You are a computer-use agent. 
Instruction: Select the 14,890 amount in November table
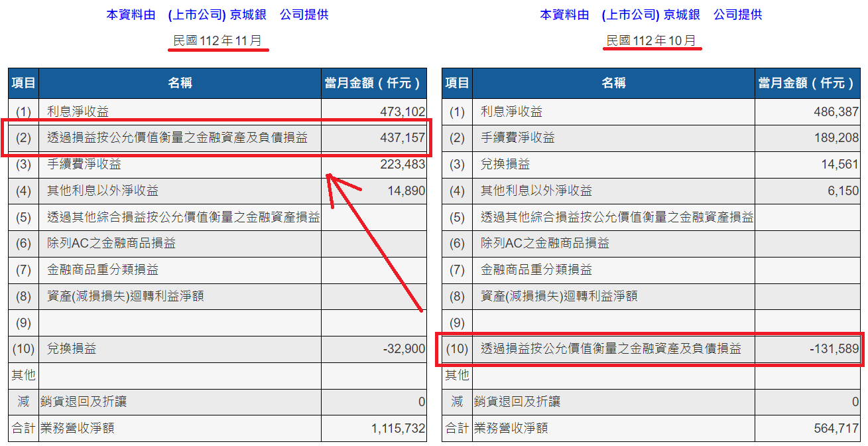[x=406, y=191]
